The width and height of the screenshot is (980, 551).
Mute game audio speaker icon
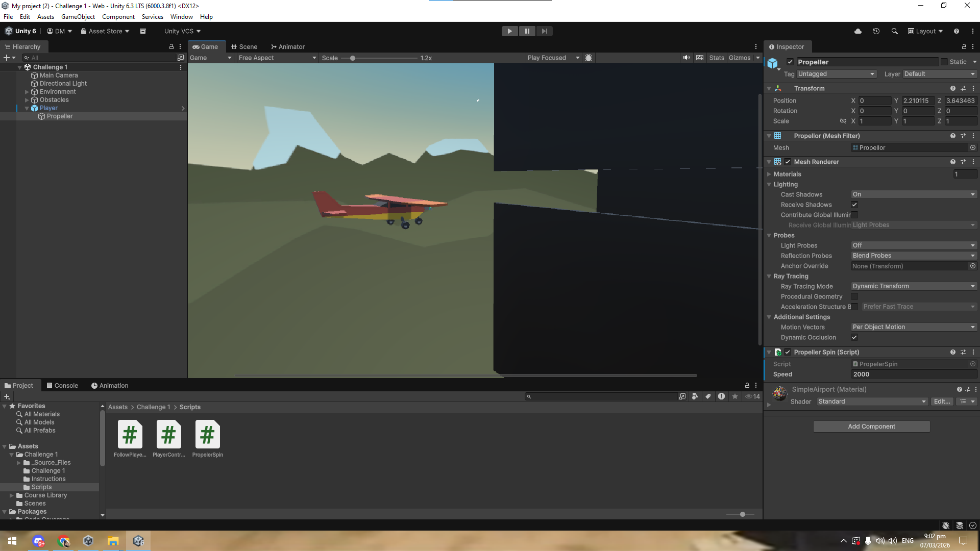(x=686, y=58)
